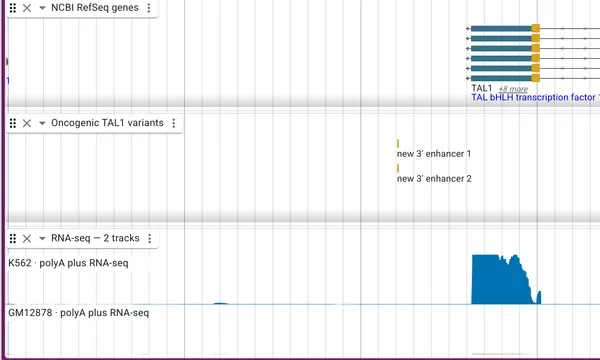This screenshot has width=600, height=360.
Task: Grab the NCBI RefSeq genes track drag handle
Action: point(13,8)
